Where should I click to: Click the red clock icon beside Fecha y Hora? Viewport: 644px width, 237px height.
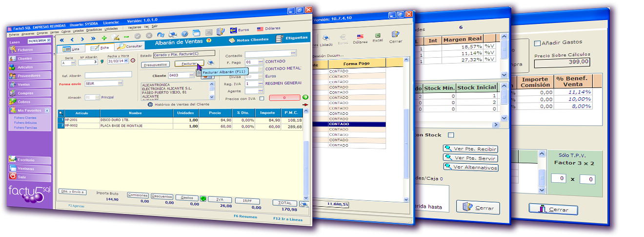pos(133,61)
